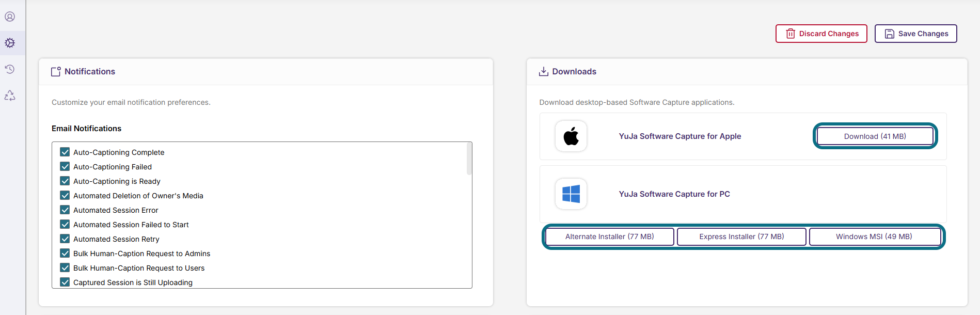Image resolution: width=980 pixels, height=315 pixels.
Task: Download Alternate Installer (77 MB)
Action: [x=610, y=237]
